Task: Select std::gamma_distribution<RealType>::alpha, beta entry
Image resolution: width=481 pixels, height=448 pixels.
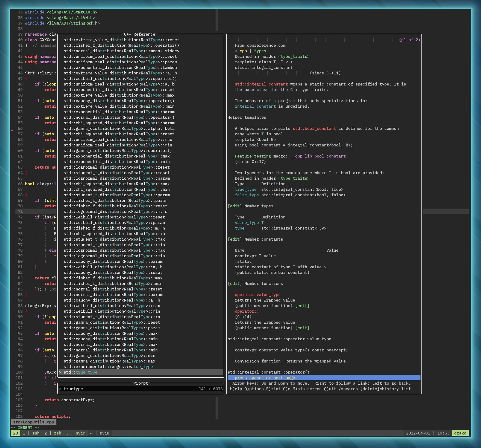Action: 119,128
